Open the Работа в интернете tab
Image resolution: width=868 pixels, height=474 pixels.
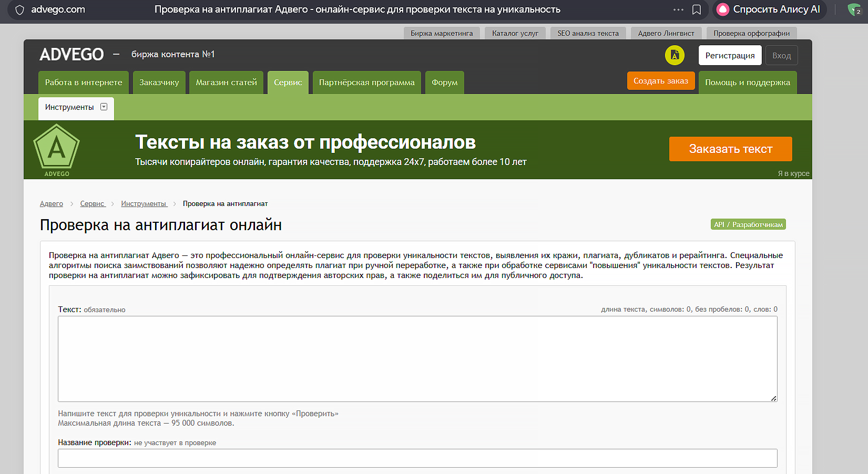(84, 83)
